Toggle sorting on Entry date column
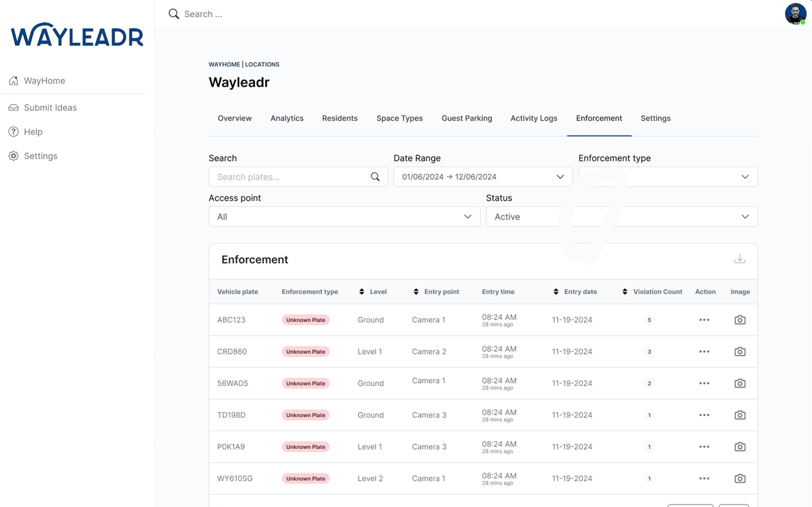This screenshot has height=507, width=812. pyautogui.click(x=556, y=292)
